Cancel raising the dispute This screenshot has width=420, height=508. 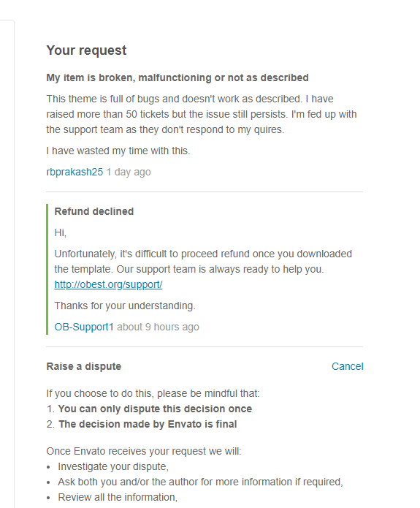click(x=347, y=366)
